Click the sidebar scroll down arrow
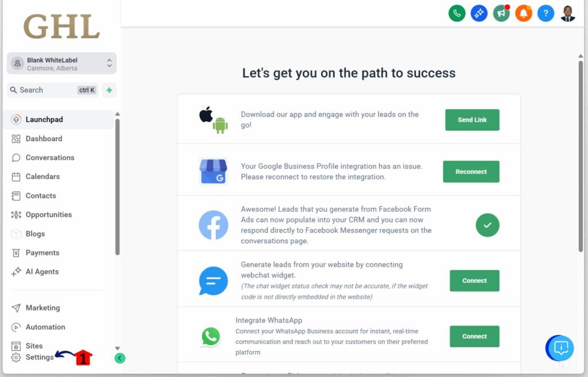The image size is (588, 377). [x=117, y=348]
